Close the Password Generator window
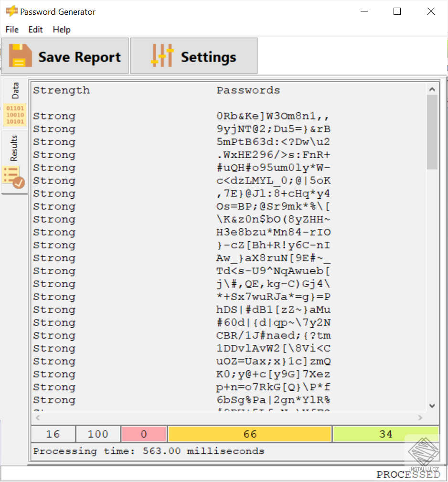This screenshot has width=448, height=482. (431, 11)
